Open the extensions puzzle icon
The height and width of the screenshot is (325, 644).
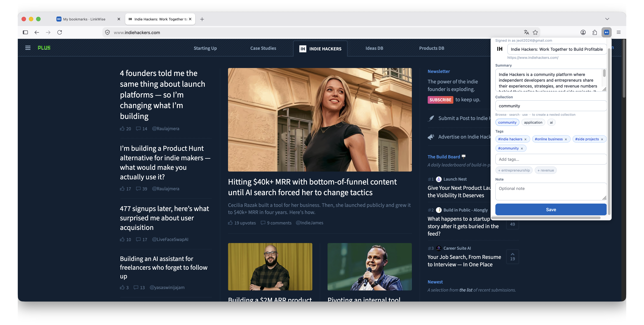595,32
